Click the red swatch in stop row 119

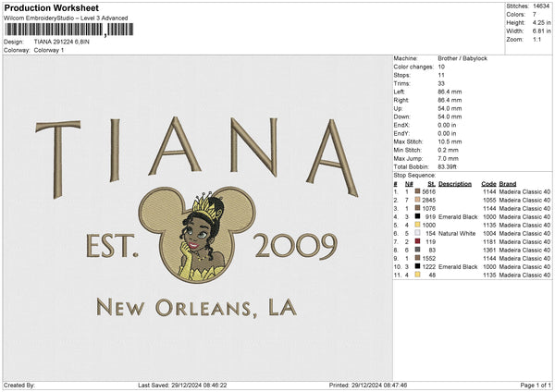tap(418, 241)
